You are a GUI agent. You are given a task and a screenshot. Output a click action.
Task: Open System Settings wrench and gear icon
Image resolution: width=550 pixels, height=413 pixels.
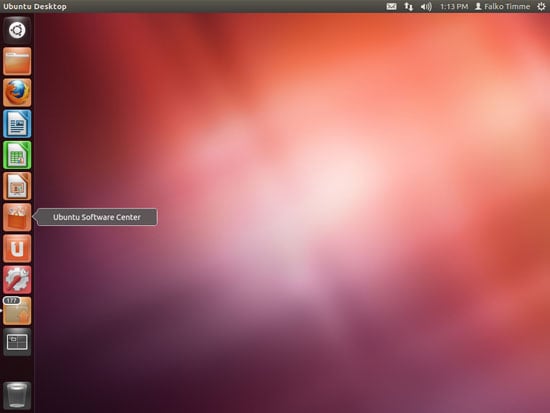click(17, 280)
